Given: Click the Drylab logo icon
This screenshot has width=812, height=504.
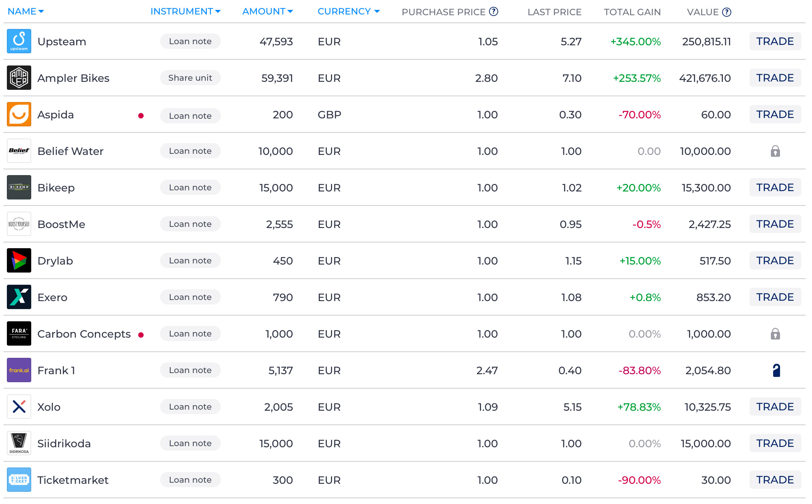Looking at the screenshot, I should point(19,260).
